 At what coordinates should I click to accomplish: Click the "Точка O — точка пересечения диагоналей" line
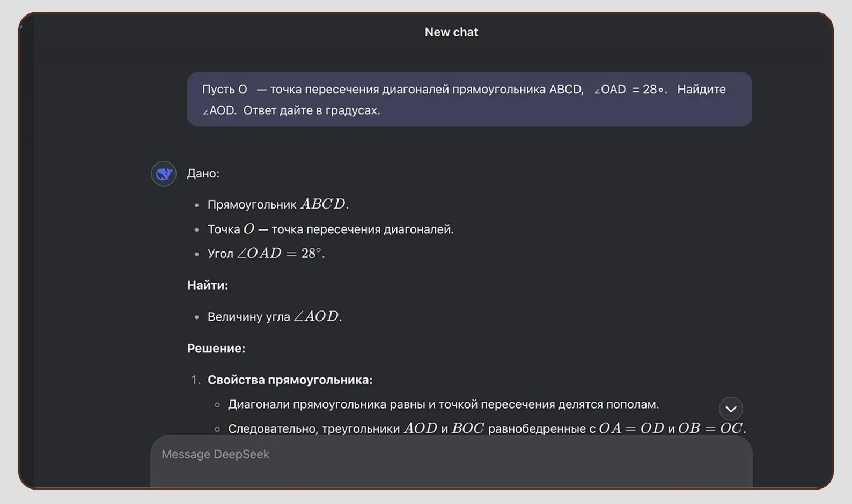point(330,229)
